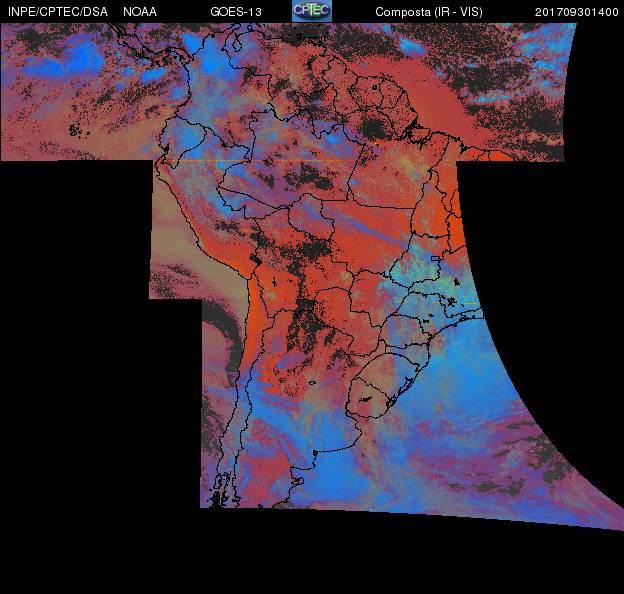
Task: Click the 201709301400 timestamp
Action: point(577,12)
